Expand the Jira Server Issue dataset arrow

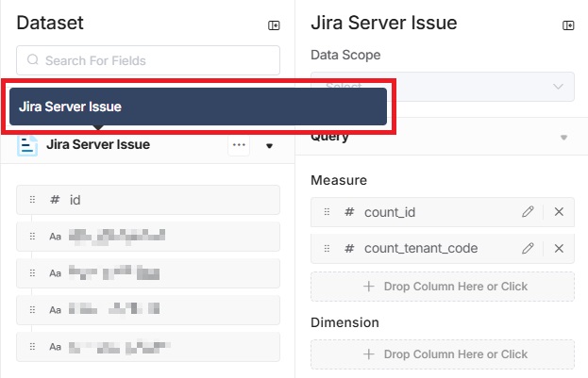click(269, 146)
